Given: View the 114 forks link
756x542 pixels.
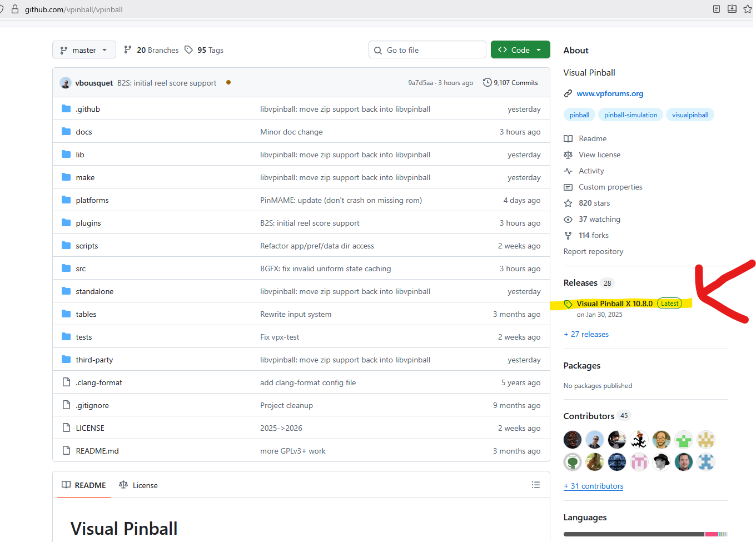Looking at the screenshot, I should [x=586, y=235].
